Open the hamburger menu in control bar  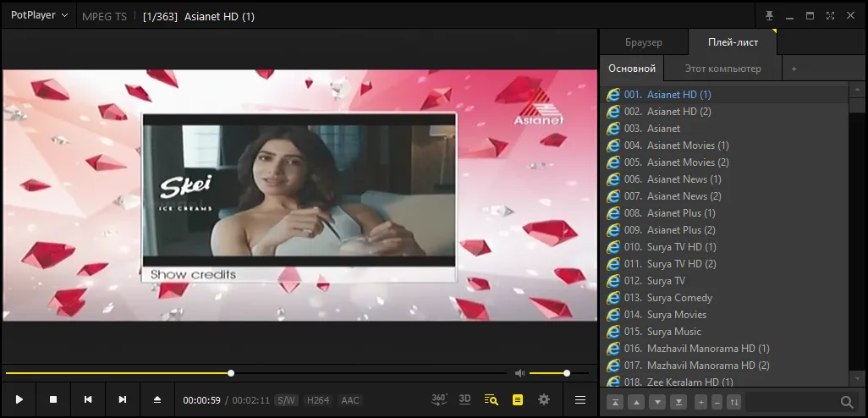pyautogui.click(x=580, y=399)
